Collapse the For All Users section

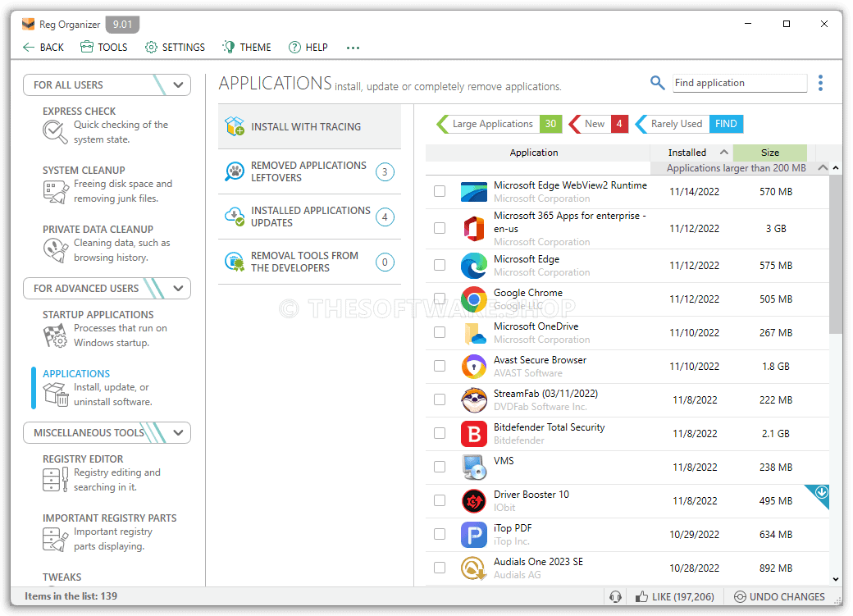[178, 84]
